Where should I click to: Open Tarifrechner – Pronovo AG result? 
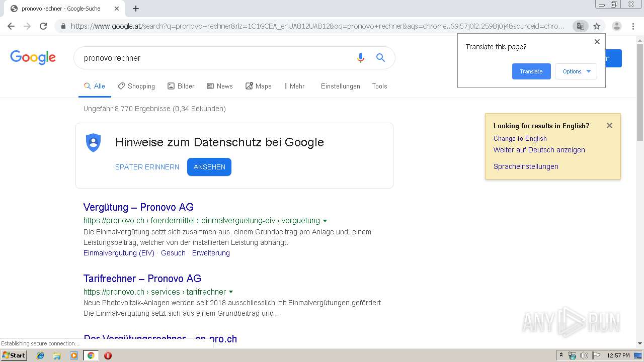tap(142, 279)
